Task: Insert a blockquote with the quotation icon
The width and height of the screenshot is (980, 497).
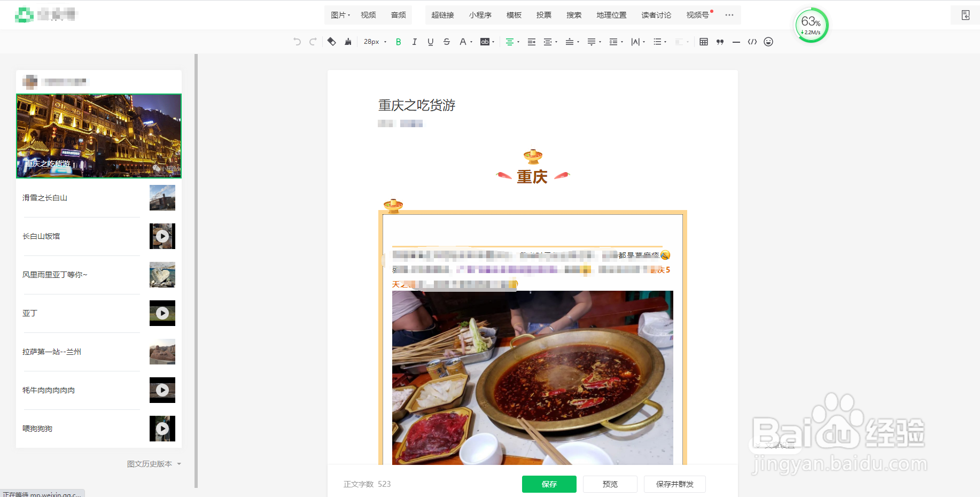Action: (x=720, y=42)
